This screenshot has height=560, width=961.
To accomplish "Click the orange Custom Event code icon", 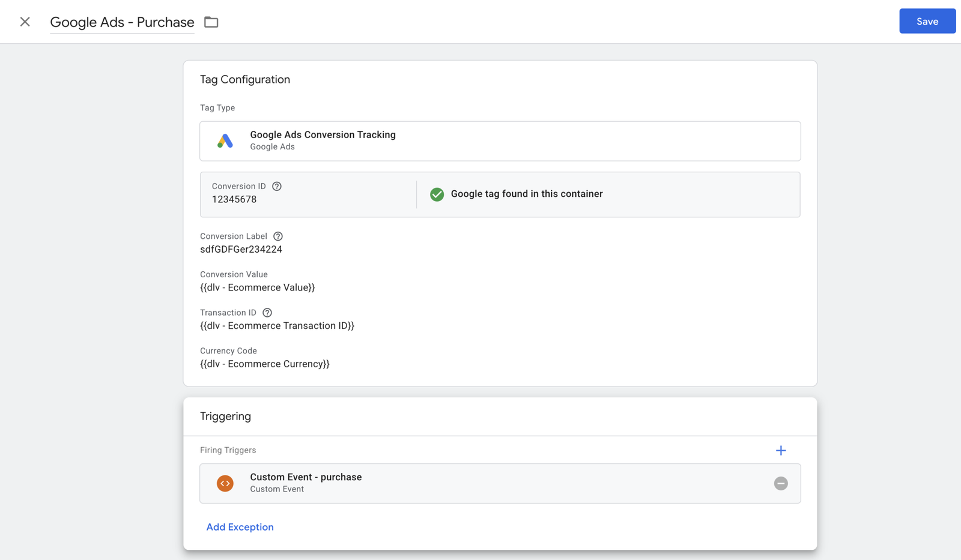I will tap(225, 483).
